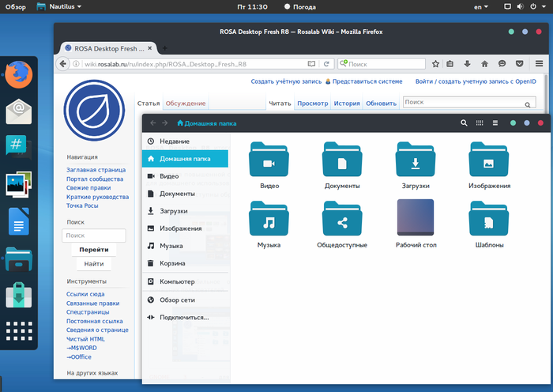Image resolution: width=553 pixels, height=392 pixels.
Task: Go to Firefox home page icon
Action: pos(484,64)
